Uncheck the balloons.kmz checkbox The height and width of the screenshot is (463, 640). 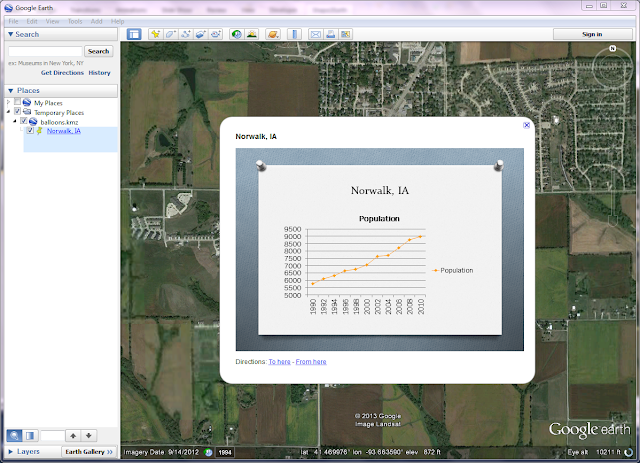coord(24,121)
